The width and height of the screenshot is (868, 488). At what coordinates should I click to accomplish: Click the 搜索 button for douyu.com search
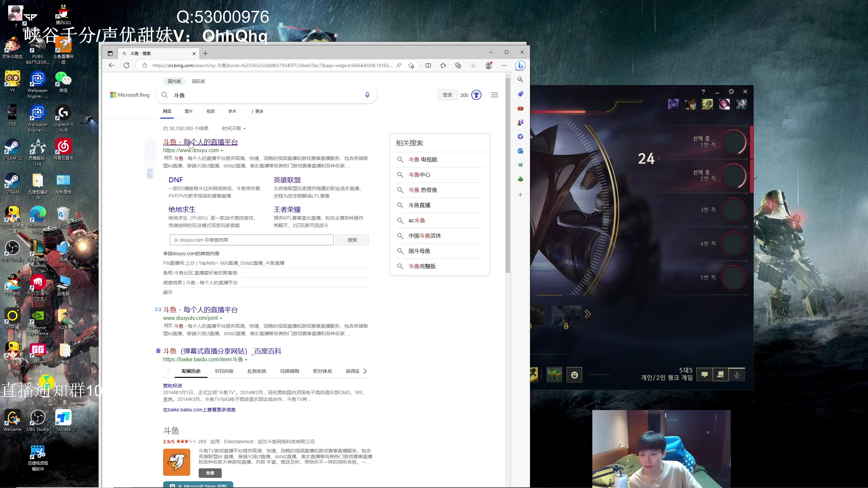[352, 240]
